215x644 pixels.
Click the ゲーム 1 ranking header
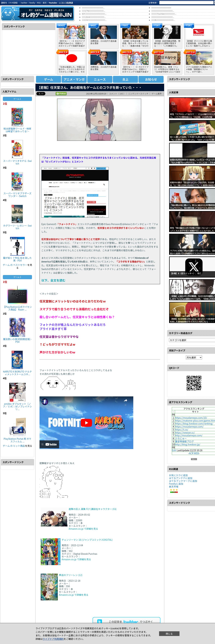[17, 99]
